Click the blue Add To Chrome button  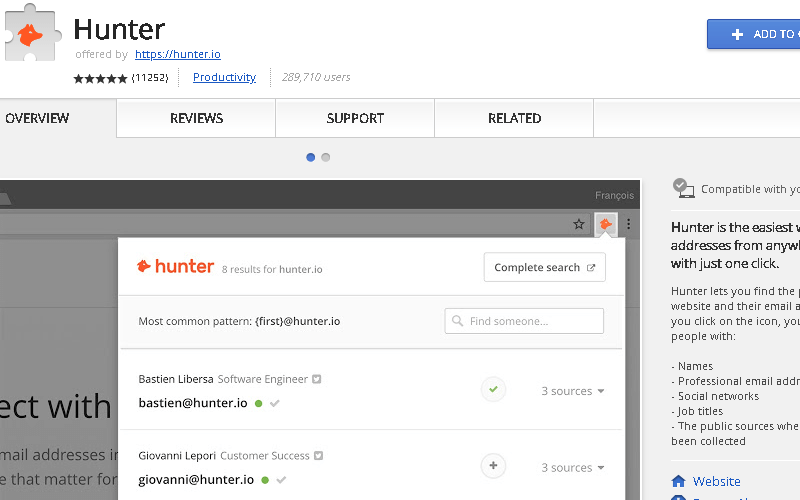[754, 34]
